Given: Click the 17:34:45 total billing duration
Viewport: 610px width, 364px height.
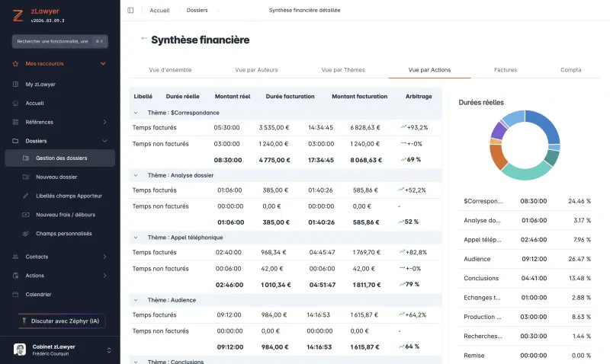Looking at the screenshot, I should 321,160.
